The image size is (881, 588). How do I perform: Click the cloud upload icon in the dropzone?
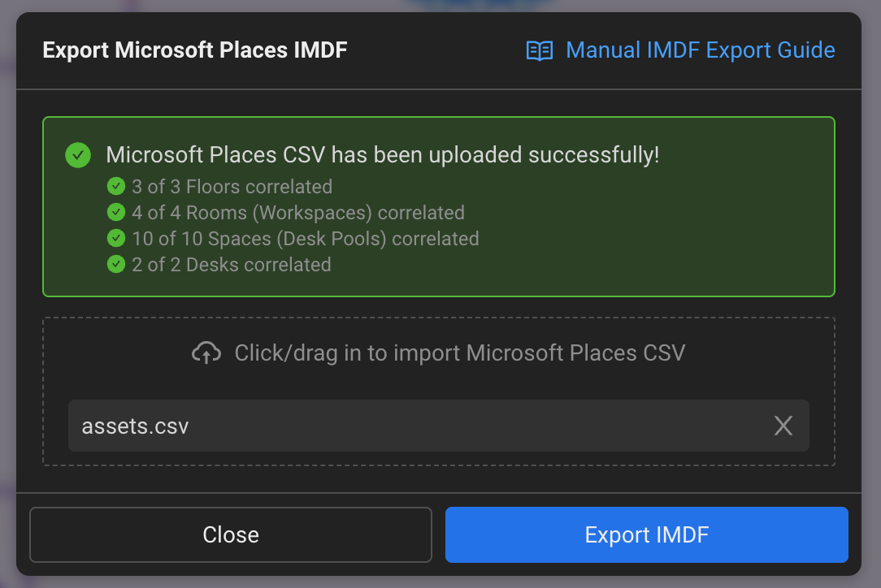point(206,352)
